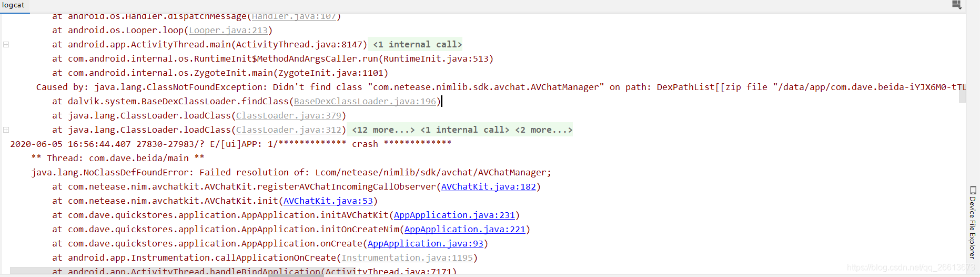Viewport: 980px width, 277px height.
Task: Open the Handler.java:107 link
Action: click(294, 17)
